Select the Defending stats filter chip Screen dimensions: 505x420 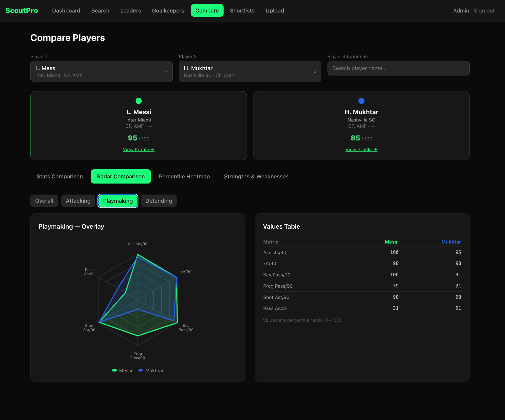[158, 201]
